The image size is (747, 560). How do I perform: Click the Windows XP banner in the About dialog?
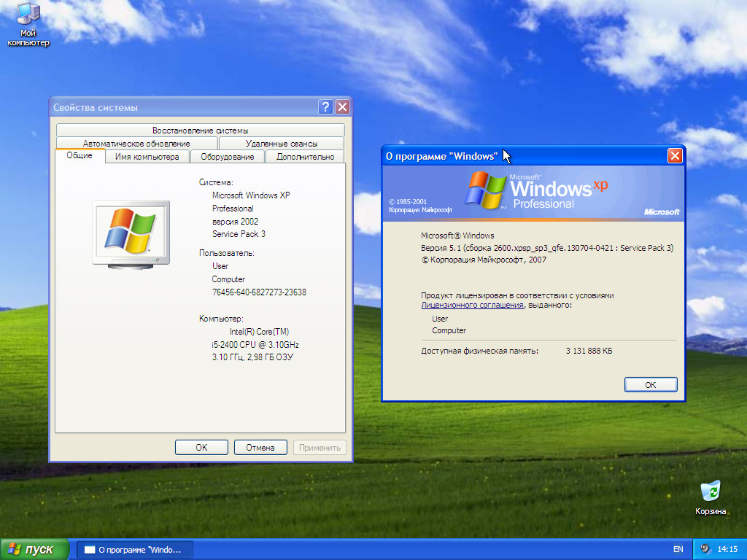[x=533, y=191]
